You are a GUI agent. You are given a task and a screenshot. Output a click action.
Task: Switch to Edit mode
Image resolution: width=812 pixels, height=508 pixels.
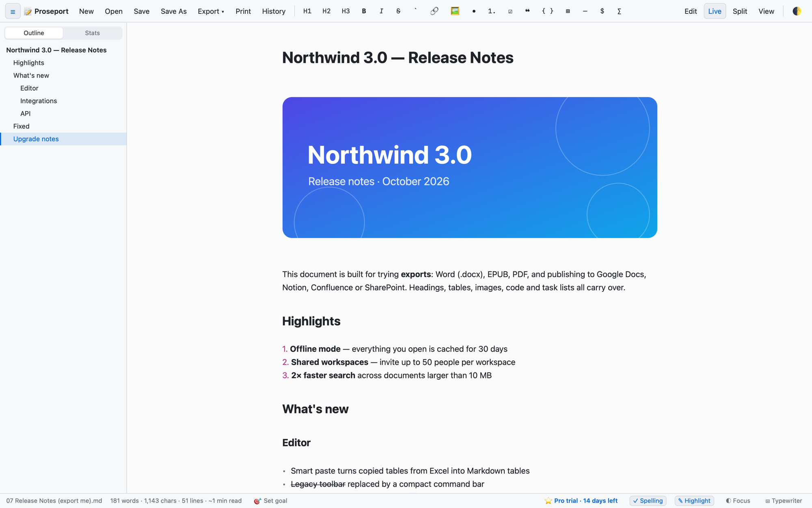tap(691, 11)
